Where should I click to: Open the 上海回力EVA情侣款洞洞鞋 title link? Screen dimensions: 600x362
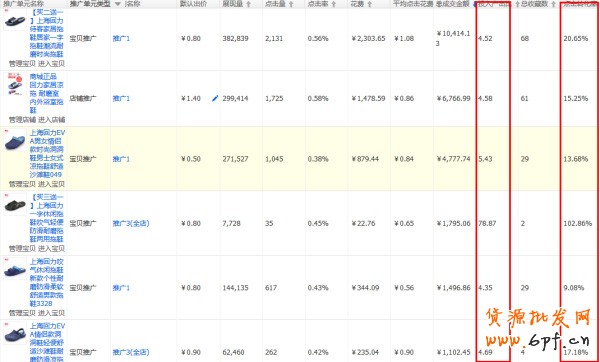point(47,342)
